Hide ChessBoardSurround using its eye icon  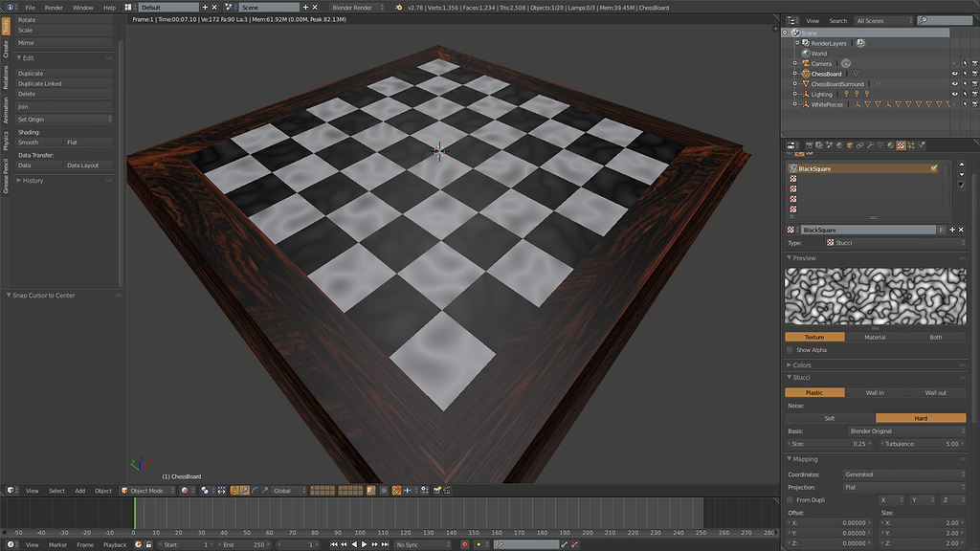point(954,84)
